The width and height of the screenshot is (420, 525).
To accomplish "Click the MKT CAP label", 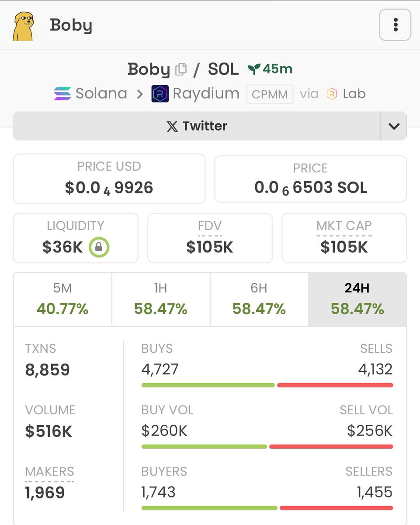I will click(344, 226).
